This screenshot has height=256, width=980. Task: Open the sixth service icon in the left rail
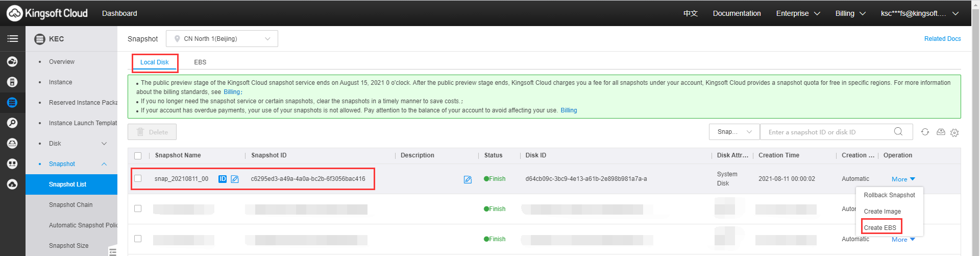tap(13, 164)
